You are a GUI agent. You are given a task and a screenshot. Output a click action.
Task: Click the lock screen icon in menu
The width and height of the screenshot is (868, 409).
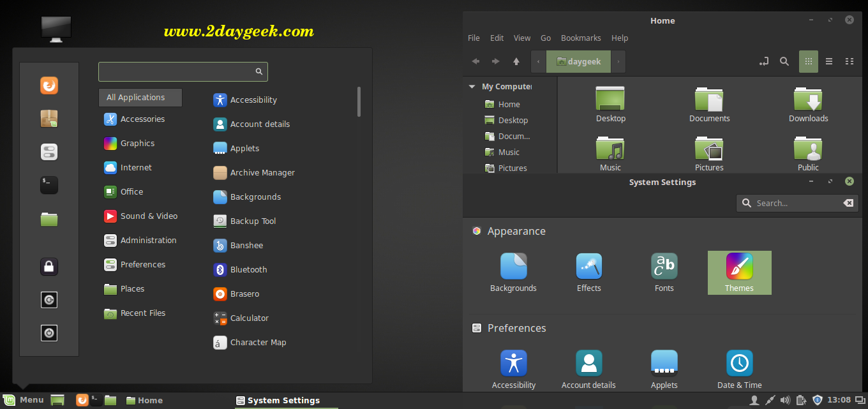click(x=49, y=267)
